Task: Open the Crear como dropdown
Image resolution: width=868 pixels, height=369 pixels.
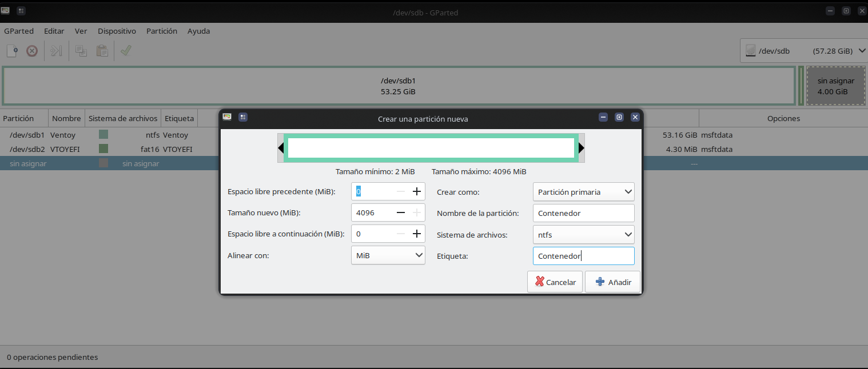Action: pos(583,192)
